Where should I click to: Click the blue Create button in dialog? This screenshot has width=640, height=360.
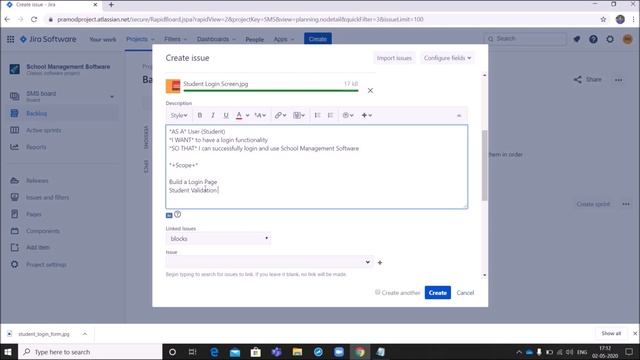(x=438, y=293)
